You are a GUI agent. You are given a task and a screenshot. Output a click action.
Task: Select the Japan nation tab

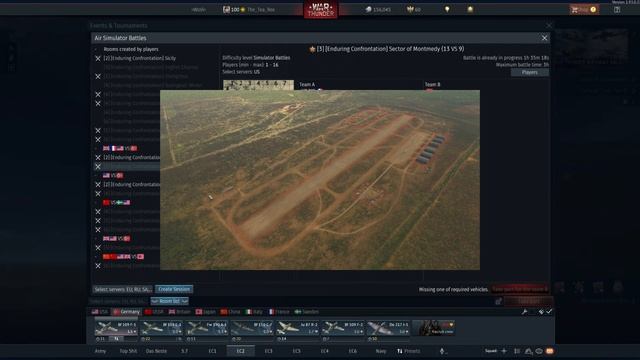click(205, 312)
